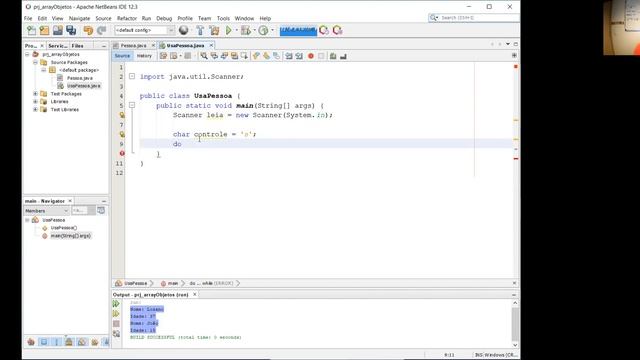The height and width of the screenshot is (360, 640).
Task: Run the project with the green arrow
Action: pos(229,30)
